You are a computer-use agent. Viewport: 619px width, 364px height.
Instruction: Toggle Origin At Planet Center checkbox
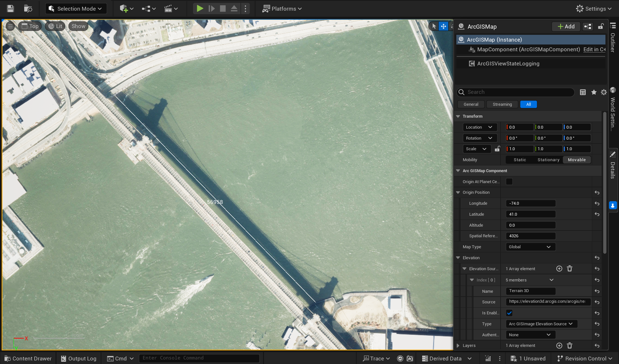coord(509,182)
